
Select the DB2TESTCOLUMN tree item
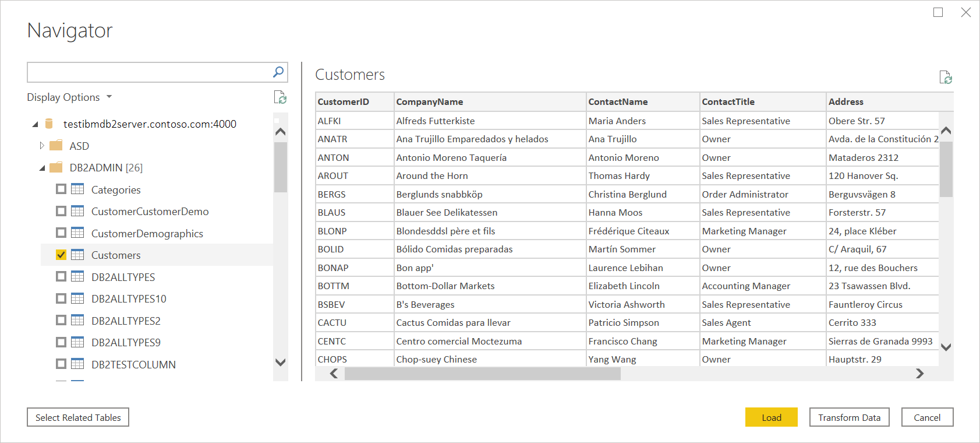[x=133, y=364]
